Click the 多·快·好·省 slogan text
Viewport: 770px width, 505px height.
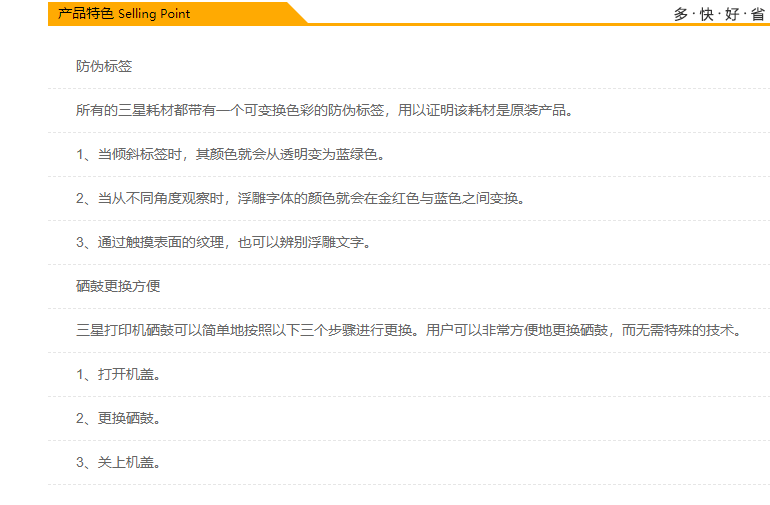pyautogui.click(x=719, y=14)
